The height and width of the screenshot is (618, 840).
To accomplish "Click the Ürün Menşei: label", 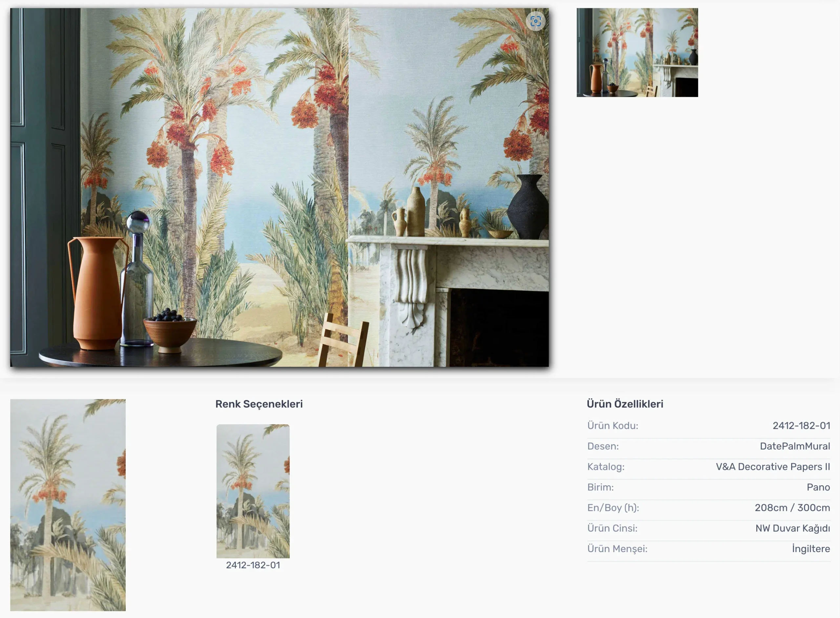I will click(x=617, y=549).
